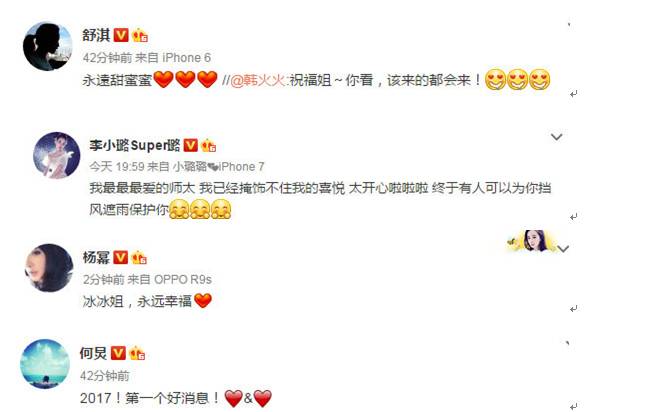Image resolution: width=645 pixels, height=412 pixels.
Task: Open the @韩火火 mention link
Action: point(257,80)
